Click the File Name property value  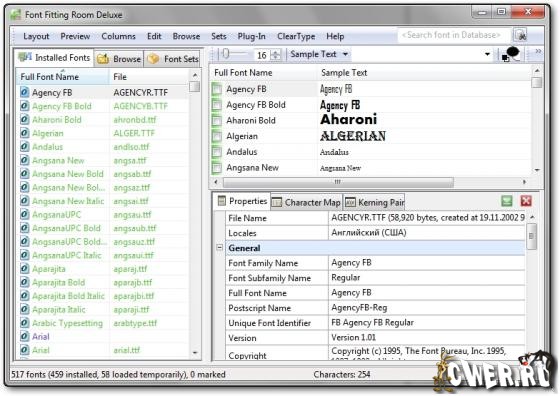pyautogui.click(x=428, y=218)
